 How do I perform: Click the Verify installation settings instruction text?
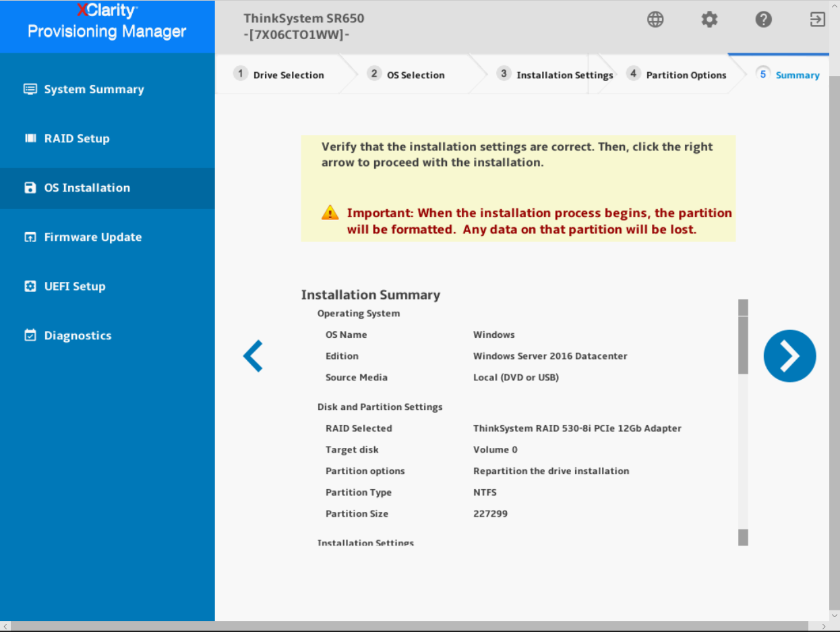[517, 154]
